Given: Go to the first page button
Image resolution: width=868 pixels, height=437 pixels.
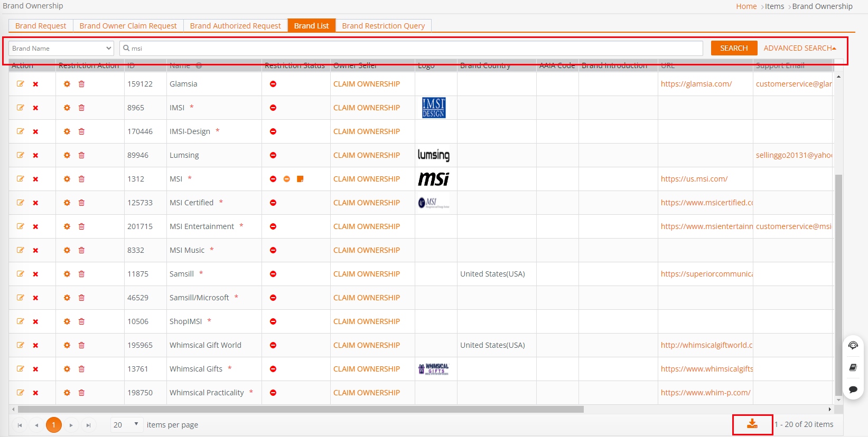Looking at the screenshot, I should pyautogui.click(x=20, y=425).
